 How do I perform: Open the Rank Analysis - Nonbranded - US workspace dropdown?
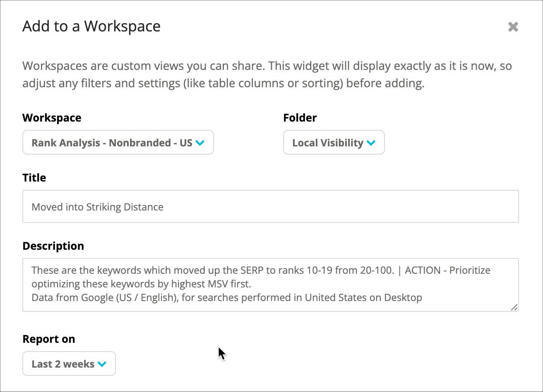click(118, 143)
